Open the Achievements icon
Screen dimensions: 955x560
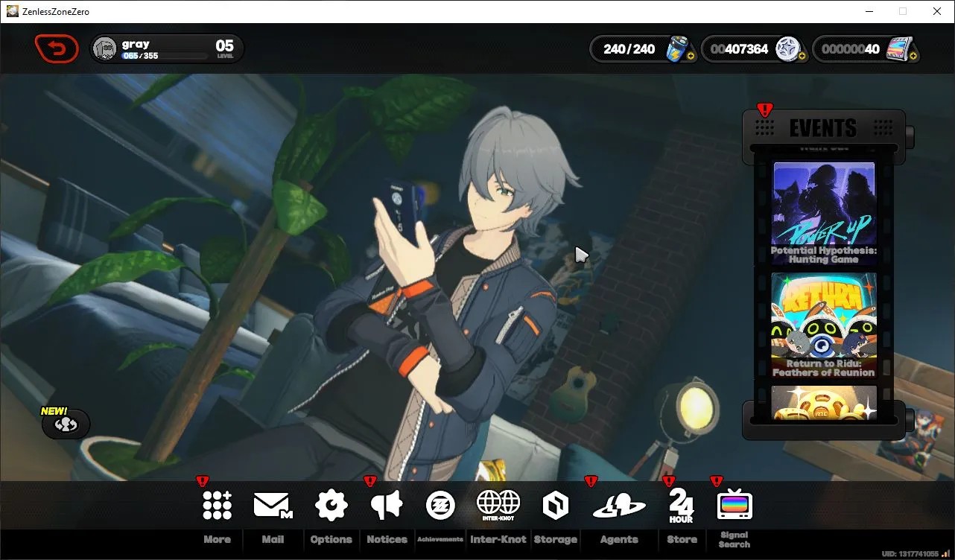440,506
